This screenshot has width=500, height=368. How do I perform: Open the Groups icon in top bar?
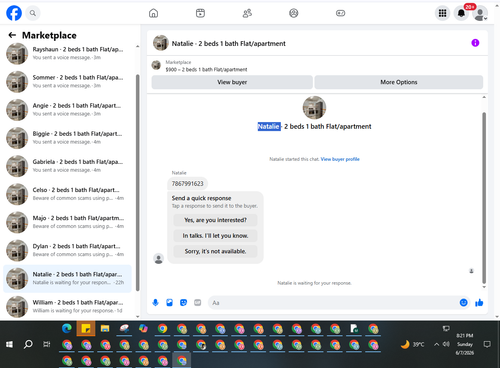coord(294,13)
